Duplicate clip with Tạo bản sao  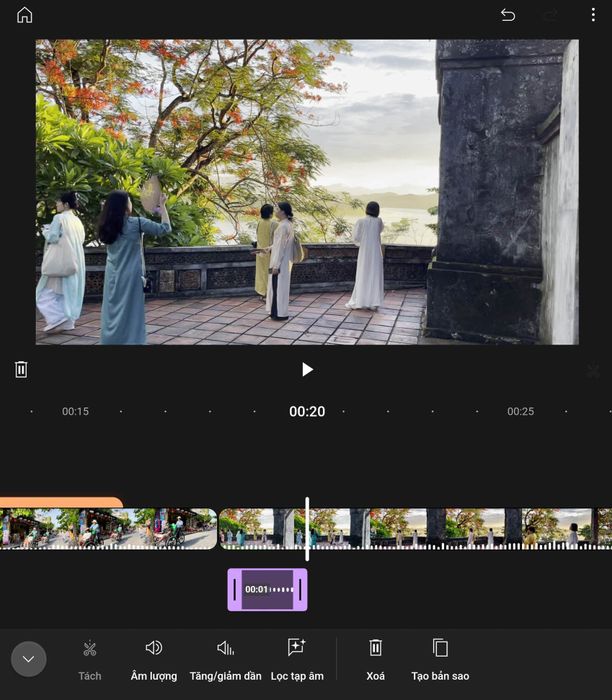tap(440, 661)
